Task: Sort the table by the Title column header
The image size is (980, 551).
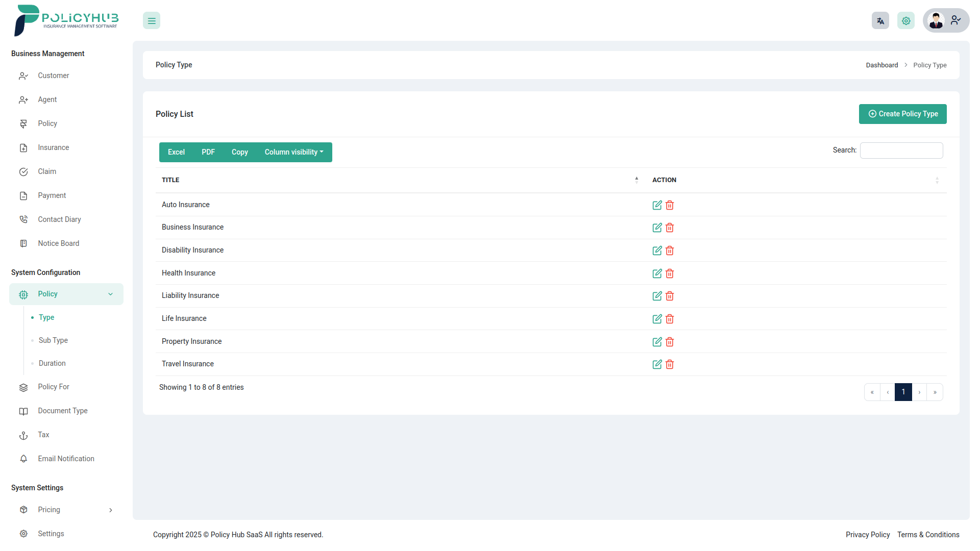Action: (170, 180)
